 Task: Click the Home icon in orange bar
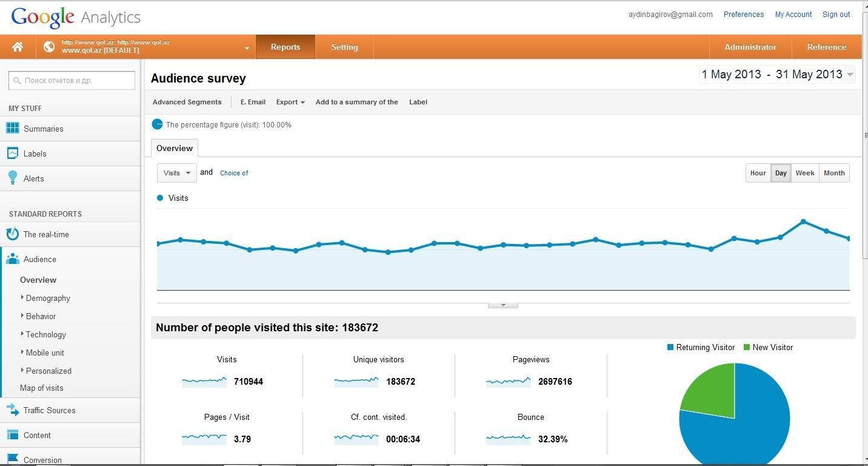18,47
